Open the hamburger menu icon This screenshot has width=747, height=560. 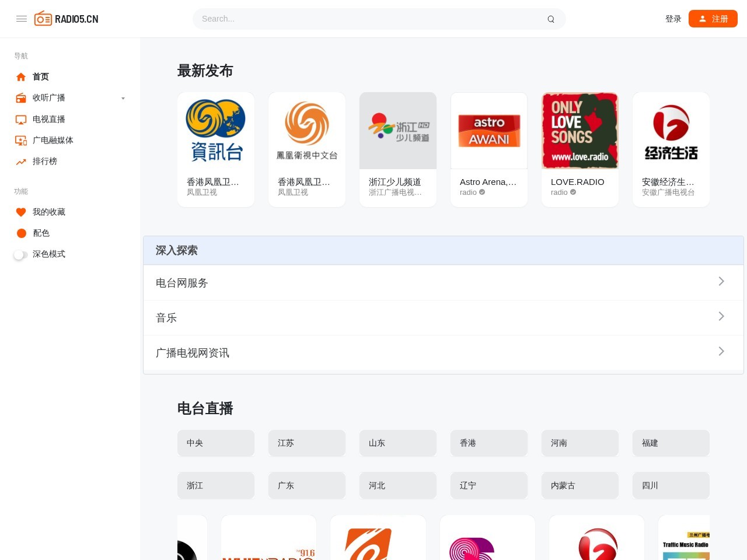[22, 19]
